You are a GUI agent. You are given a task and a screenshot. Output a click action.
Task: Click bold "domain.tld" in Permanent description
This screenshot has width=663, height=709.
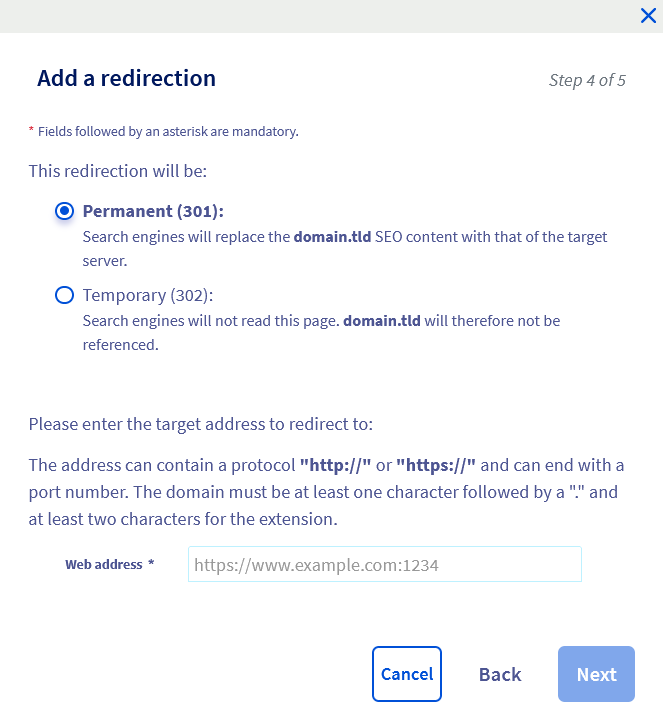pyautogui.click(x=333, y=237)
